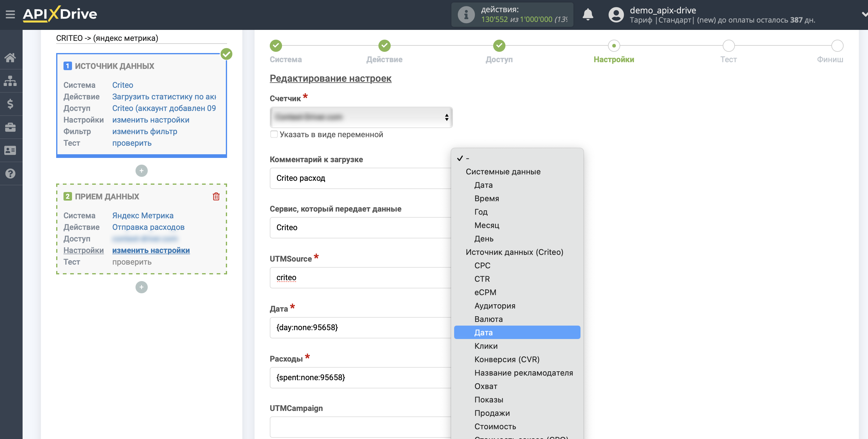Click source изменить настройки link
This screenshot has height=439, width=868.
(x=151, y=120)
